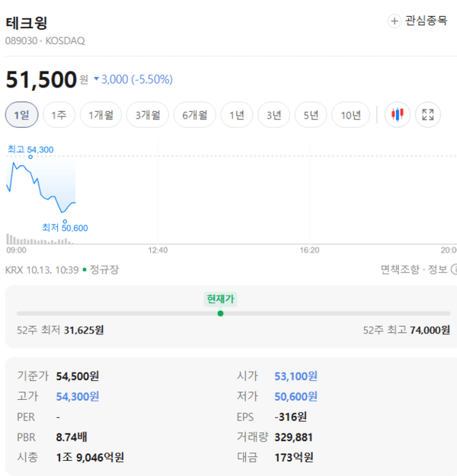457x476 pixels.
Task: Click the 시총 value 1조 9,046억원
Action: click(x=90, y=458)
